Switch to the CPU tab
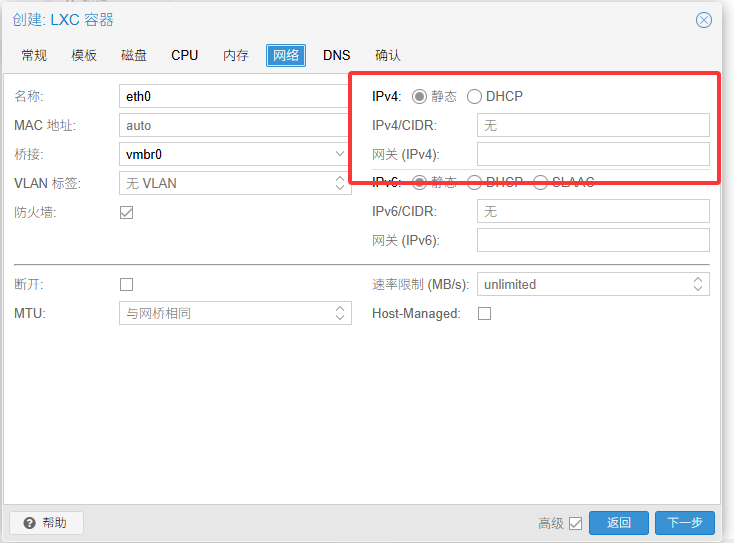Screen dimensions: 734x543 185,56
